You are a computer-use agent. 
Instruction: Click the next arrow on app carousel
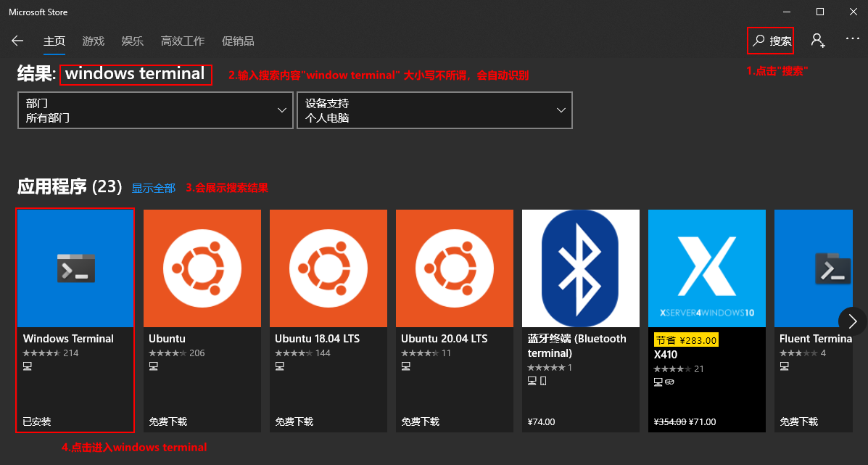coord(853,321)
